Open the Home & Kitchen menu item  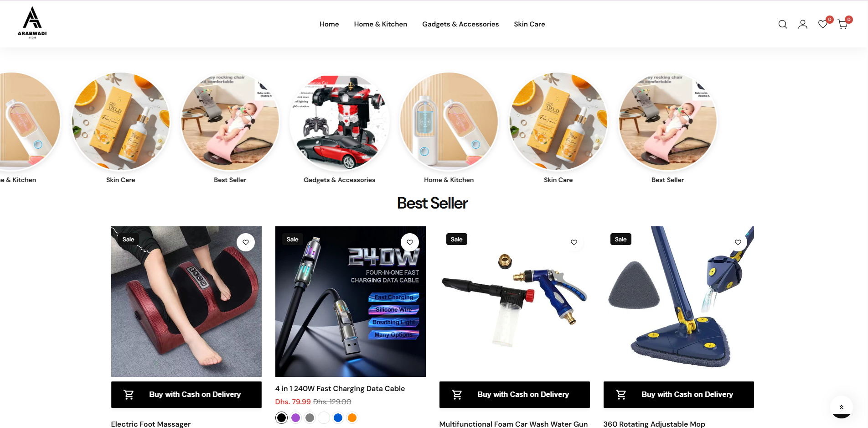coord(381,24)
